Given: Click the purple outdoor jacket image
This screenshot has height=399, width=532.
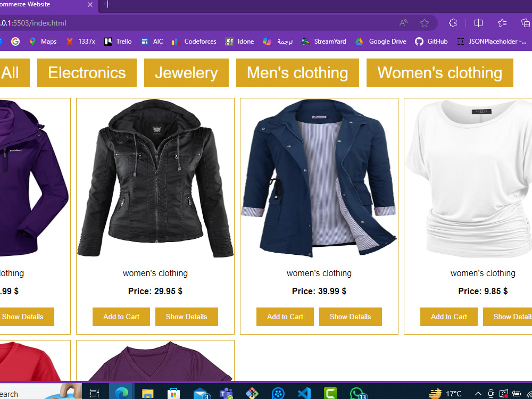Looking at the screenshot, I should point(34,178).
